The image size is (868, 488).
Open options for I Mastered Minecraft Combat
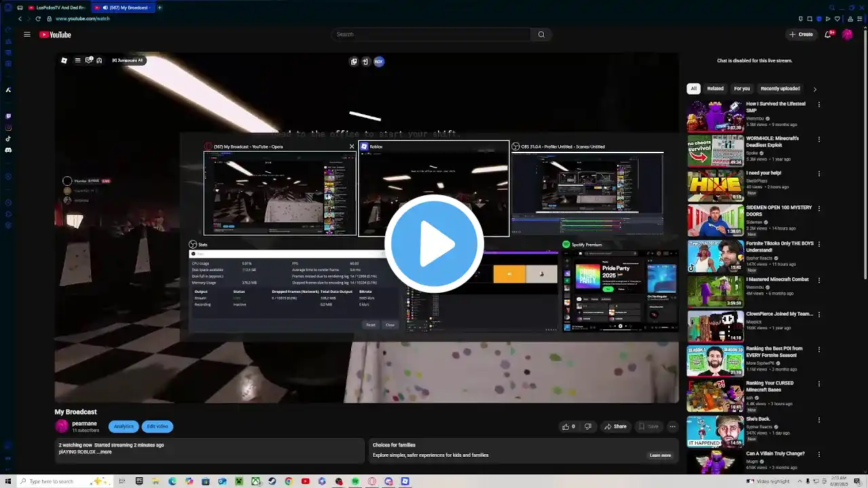tap(819, 279)
